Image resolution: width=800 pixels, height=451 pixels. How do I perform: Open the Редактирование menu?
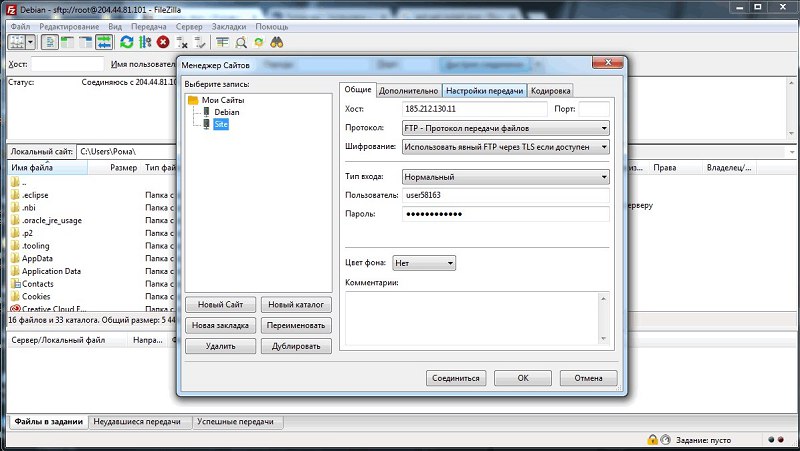69,27
